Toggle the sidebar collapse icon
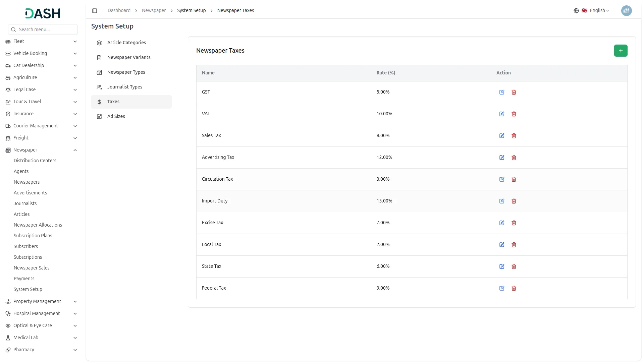This screenshot has width=644, height=362. [x=95, y=11]
